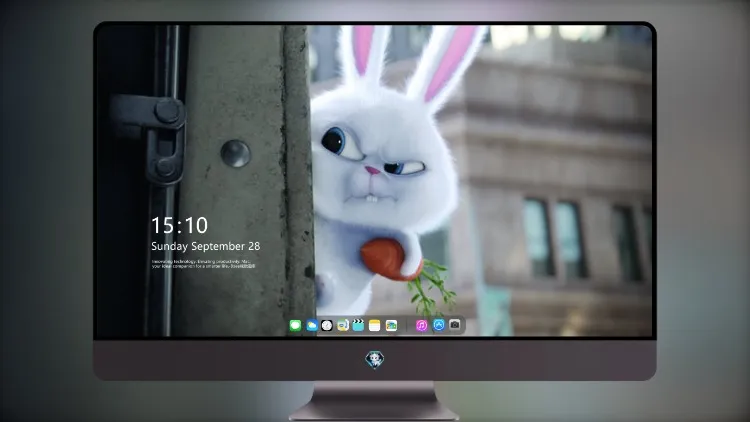The width and height of the screenshot is (750, 422).
Task: Open the green Messages app in the dock
Action: 295,326
